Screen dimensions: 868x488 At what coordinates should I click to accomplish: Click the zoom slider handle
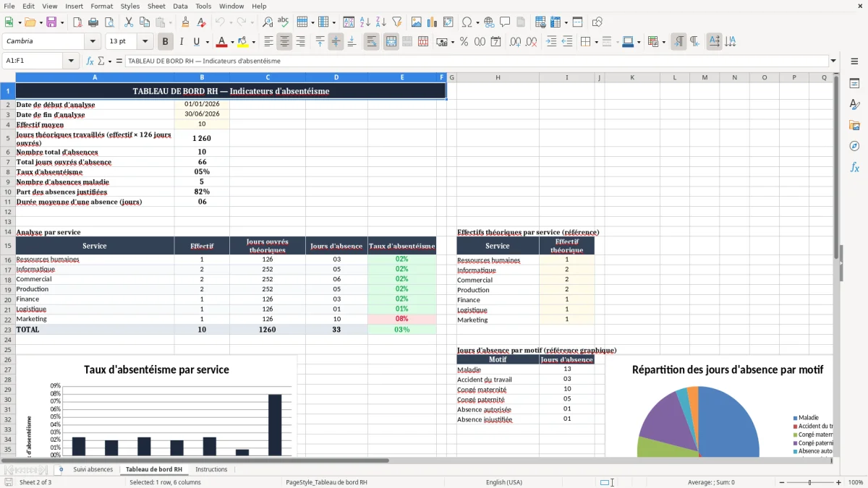(810, 482)
